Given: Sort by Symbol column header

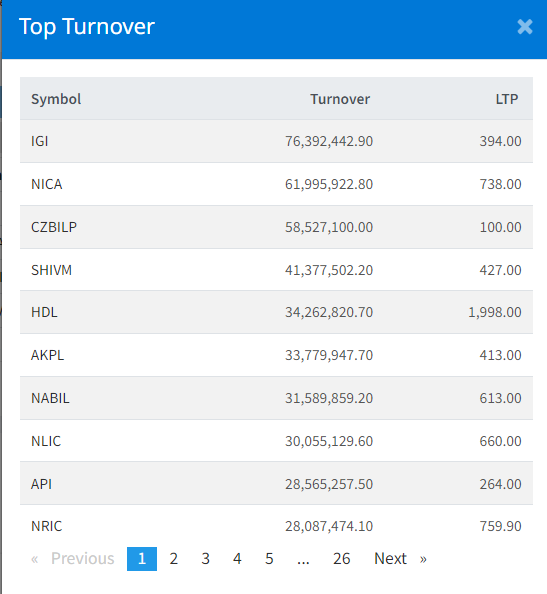Looking at the screenshot, I should pos(56,99).
